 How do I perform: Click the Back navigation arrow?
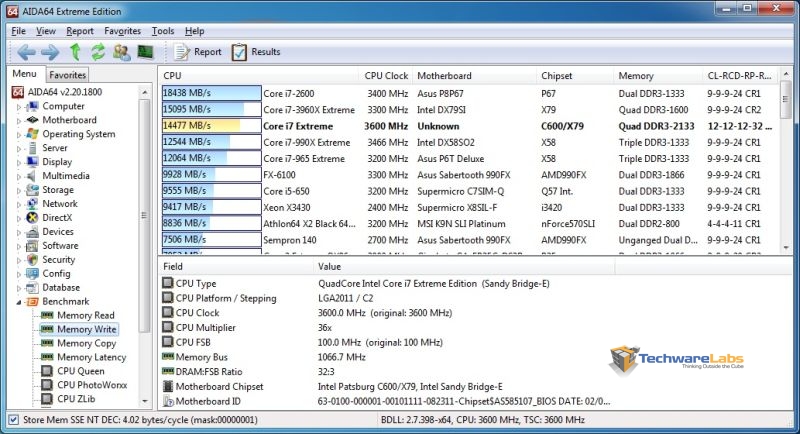(26, 52)
